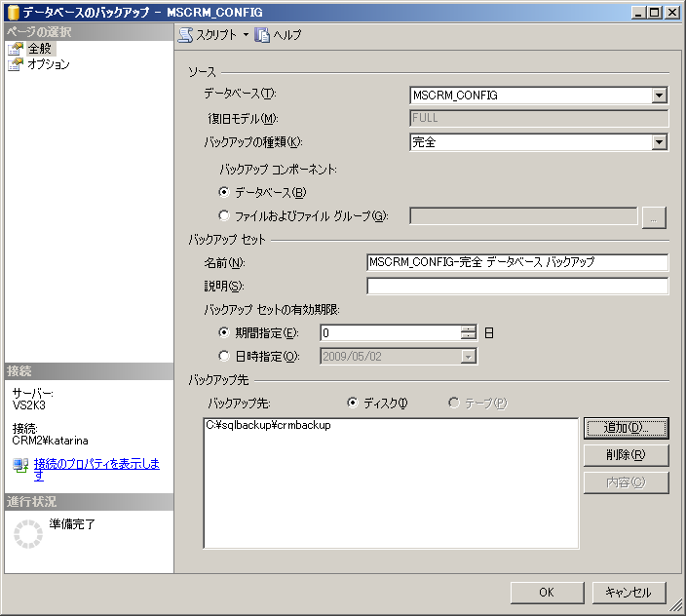The width and height of the screenshot is (686, 616).
Task: Click the 追加(D)... button
Action: pyautogui.click(x=626, y=428)
